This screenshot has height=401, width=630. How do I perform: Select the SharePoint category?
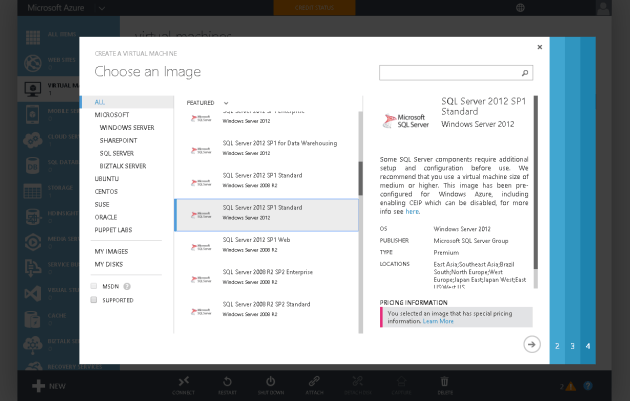click(119, 141)
